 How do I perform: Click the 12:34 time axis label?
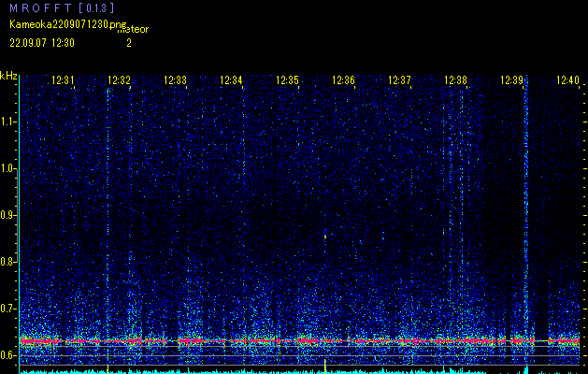[231, 80]
